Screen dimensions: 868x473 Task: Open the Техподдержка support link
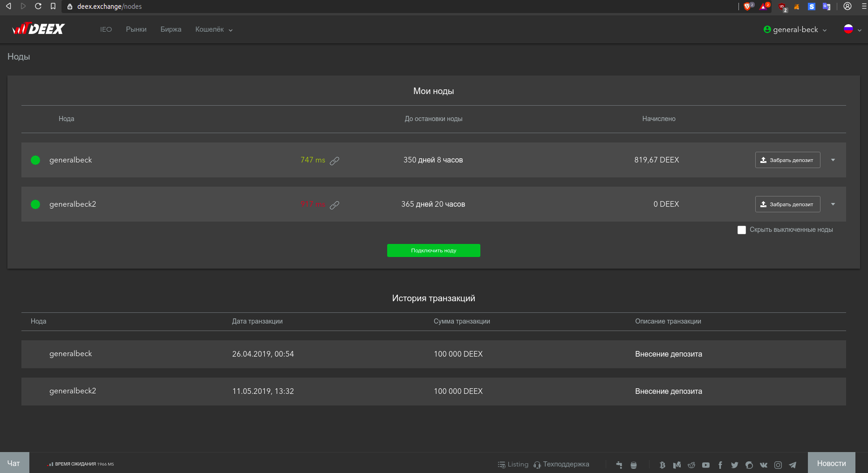click(x=561, y=464)
